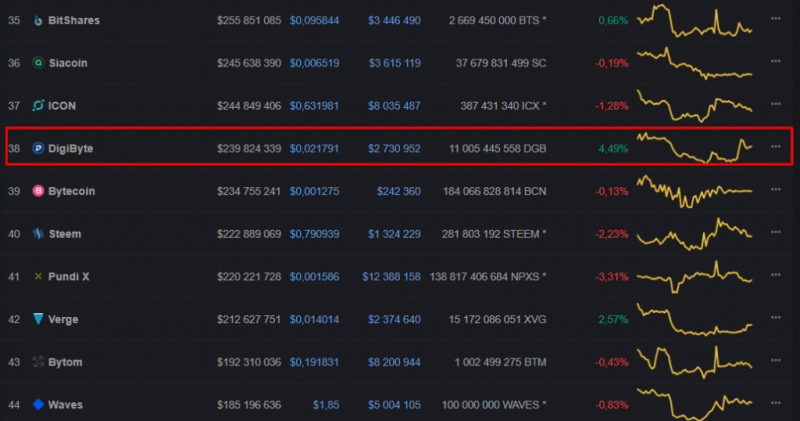This screenshot has width=800, height=421.
Task: Click DigiByte supply 11 005 445 558 DGB
Action: pos(497,148)
